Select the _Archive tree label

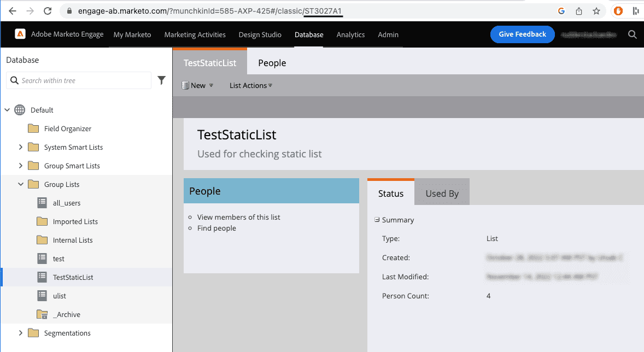coord(67,314)
